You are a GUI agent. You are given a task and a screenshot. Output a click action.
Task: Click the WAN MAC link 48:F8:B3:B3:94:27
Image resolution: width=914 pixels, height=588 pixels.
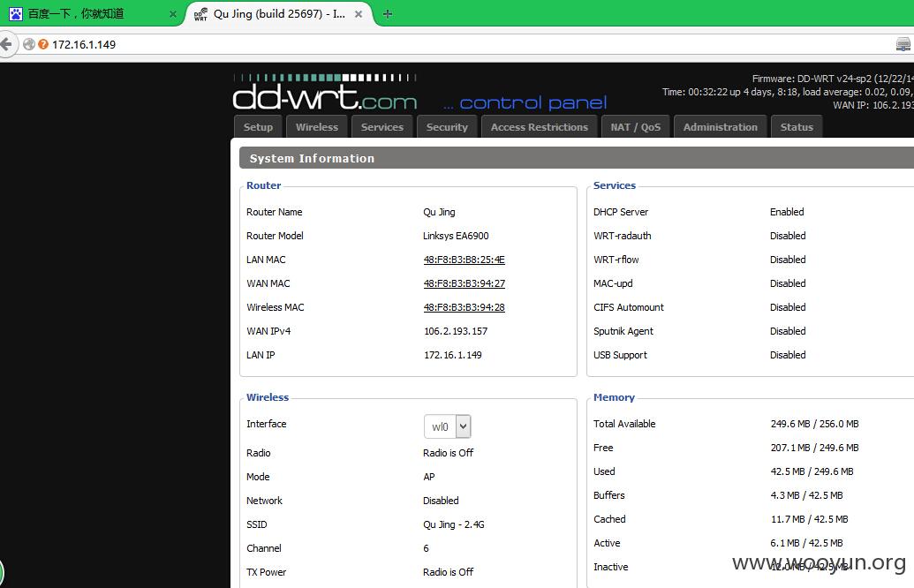tap(464, 283)
